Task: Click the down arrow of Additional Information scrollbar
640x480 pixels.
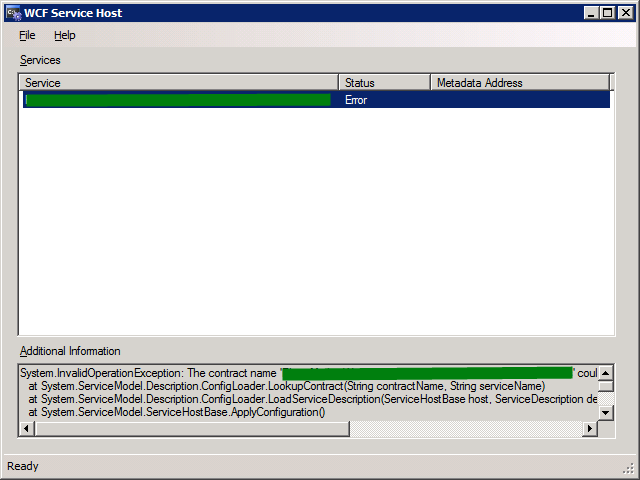Action: point(606,413)
